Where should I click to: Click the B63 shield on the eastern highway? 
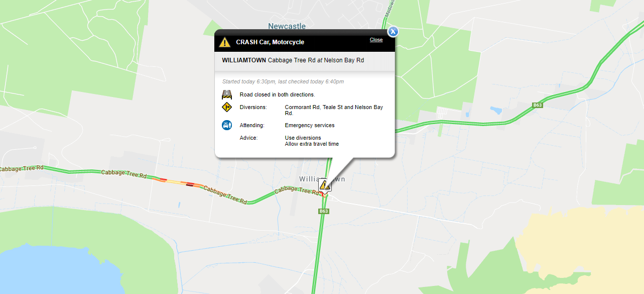[538, 105]
